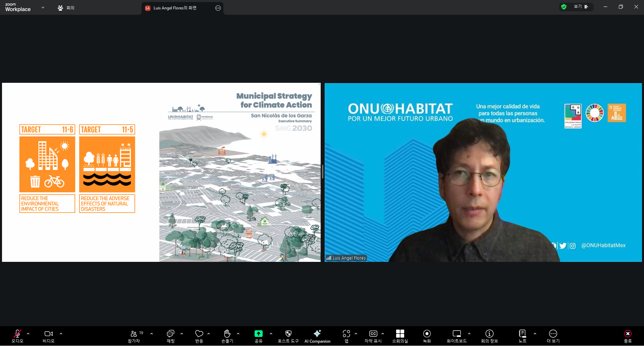Click the shared slide content area
The width and height of the screenshot is (644, 346).
click(161, 172)
